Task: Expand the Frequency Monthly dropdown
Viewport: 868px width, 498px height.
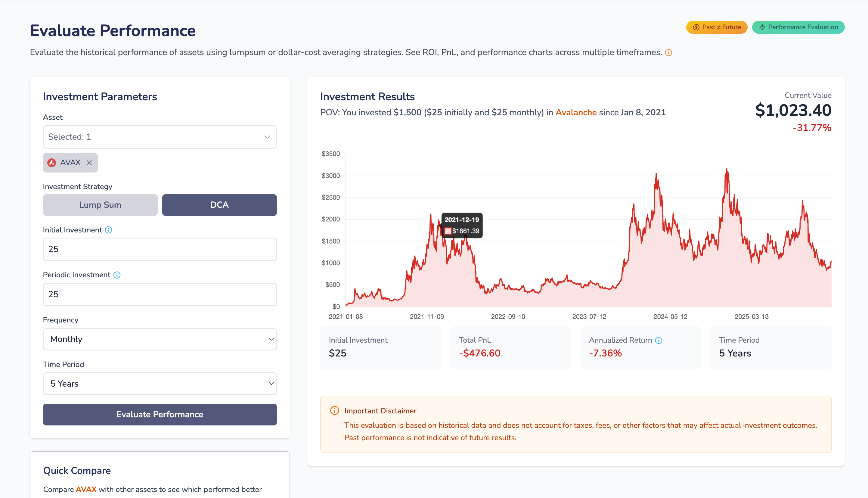Action: (160, 339)
